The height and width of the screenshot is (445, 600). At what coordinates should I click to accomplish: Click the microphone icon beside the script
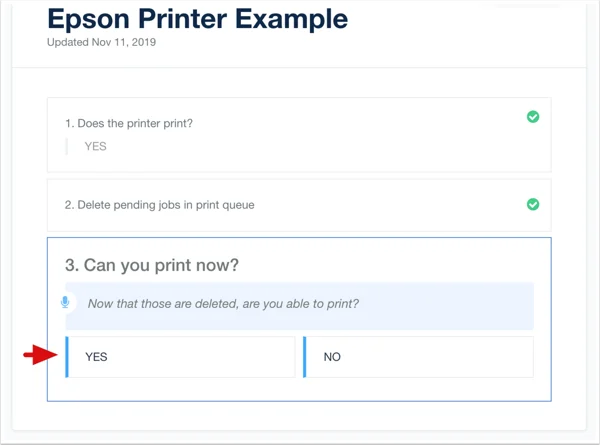pos(65,303)
